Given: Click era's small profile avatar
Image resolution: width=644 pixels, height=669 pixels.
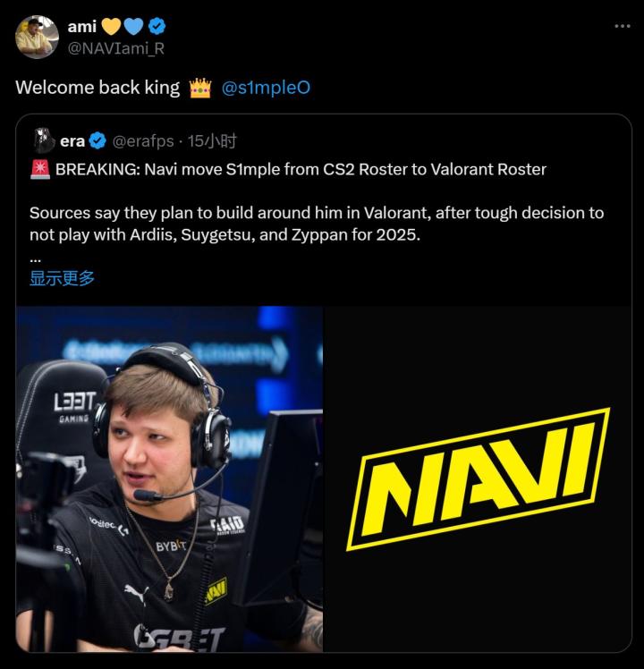Looking at the screenshot, I should pos(44,140).
